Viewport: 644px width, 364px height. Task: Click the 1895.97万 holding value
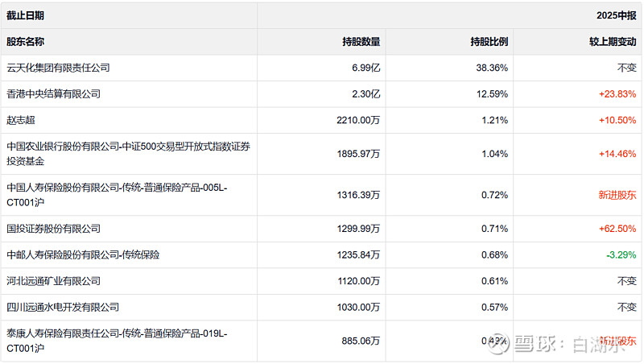[x=358, y=154]
